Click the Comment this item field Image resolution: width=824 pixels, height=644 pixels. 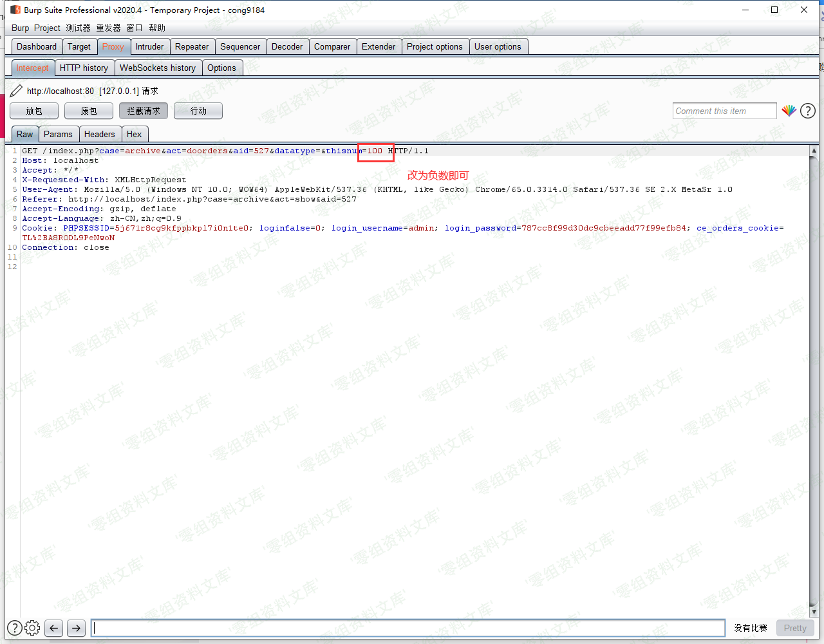(x=724, y=111)
